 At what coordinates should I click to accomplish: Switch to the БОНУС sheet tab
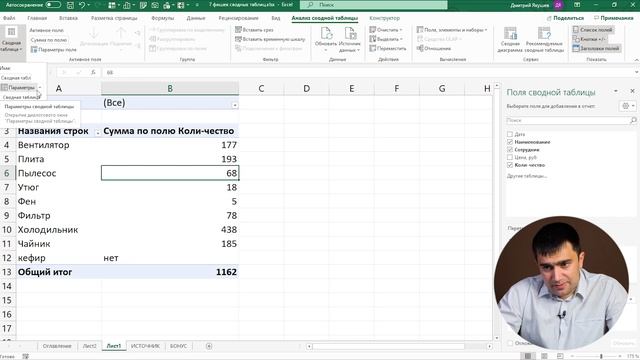click(178, 346)
